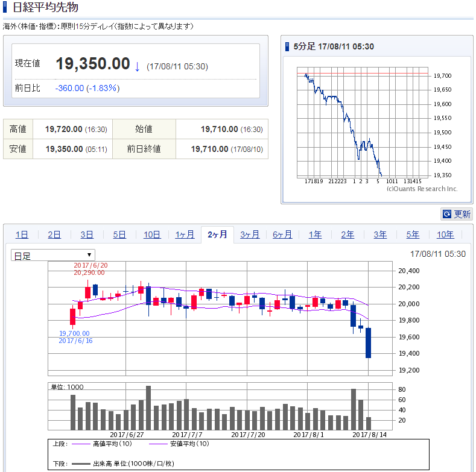Switch to the 1年 tab
This screenshot has height=472, width=476.
[x=315, y=234]
